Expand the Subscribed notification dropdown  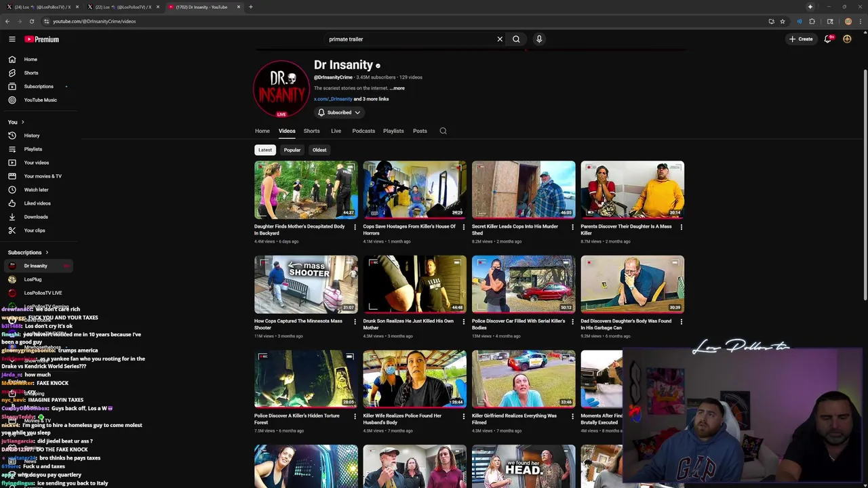click(x=339, y=113)
